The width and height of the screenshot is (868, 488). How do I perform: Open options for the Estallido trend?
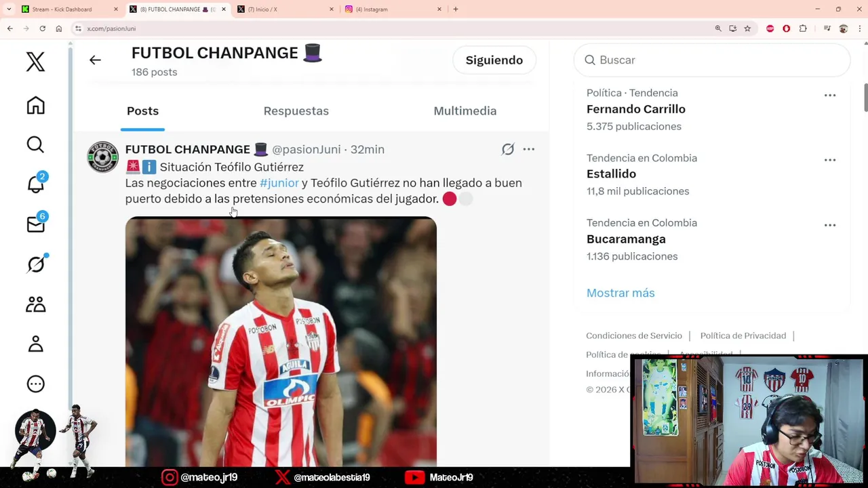click(x=830, y=161)
